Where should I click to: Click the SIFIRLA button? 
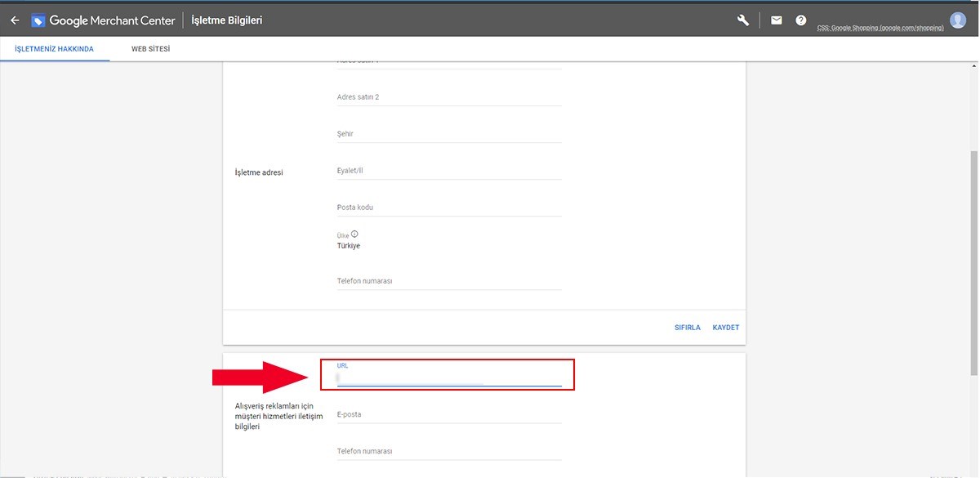[688, 328]
